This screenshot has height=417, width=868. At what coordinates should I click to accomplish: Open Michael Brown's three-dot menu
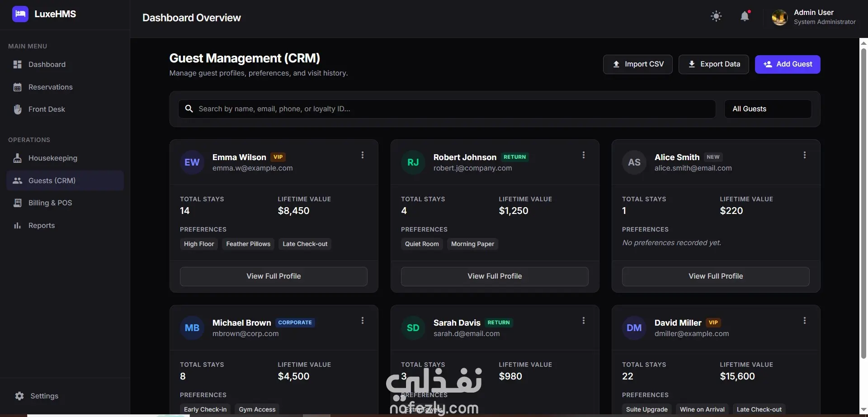coord(363,321)
